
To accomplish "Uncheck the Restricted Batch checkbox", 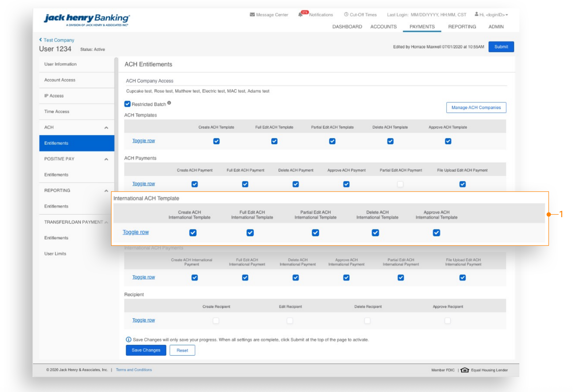I will [127, 104].
